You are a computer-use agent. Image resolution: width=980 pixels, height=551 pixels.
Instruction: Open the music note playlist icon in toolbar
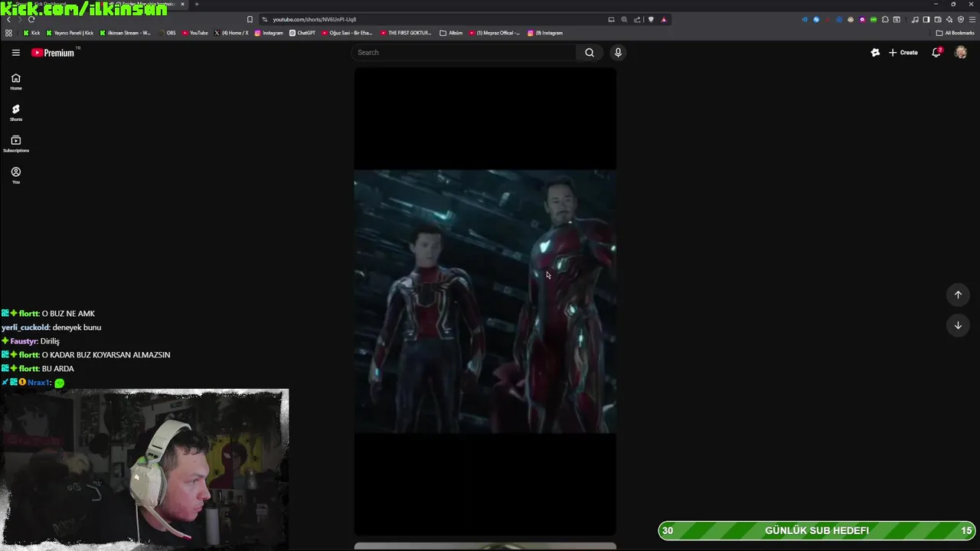pos(915,19)
